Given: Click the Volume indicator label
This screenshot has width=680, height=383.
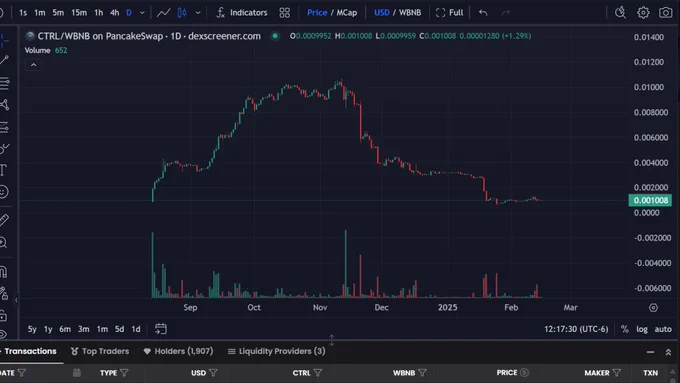Looking at the screenshot, I should click(x=37, y=50).
